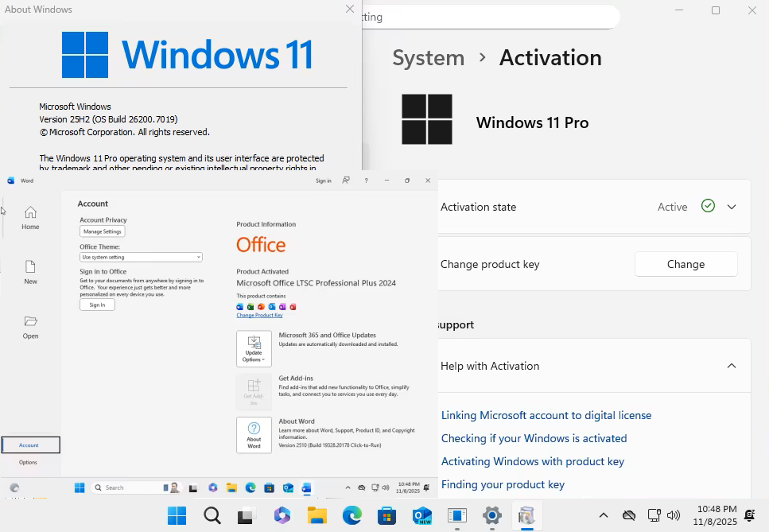Collapse the Help with Activation section
Screen dimensions: 769x532
click(x=732, y=366)
